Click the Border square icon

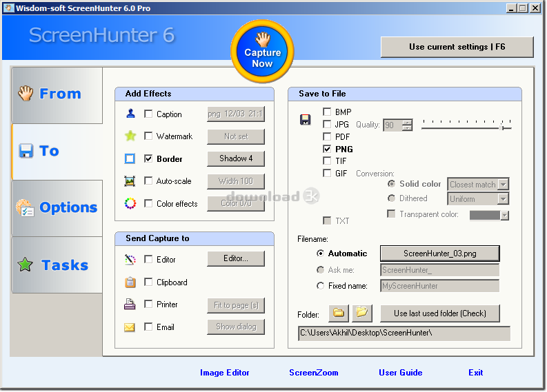[130, 158]
